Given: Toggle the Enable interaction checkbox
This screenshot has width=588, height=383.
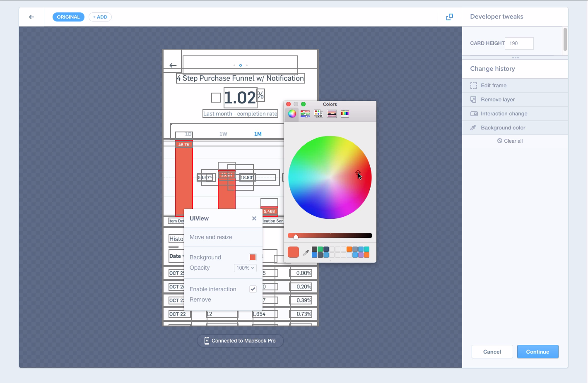Looking at the screenshot, I should point(253,289).
